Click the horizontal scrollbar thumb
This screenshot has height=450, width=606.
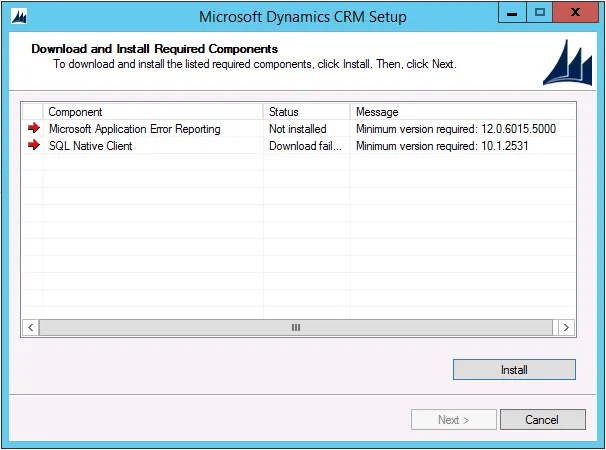coord(296,327)
